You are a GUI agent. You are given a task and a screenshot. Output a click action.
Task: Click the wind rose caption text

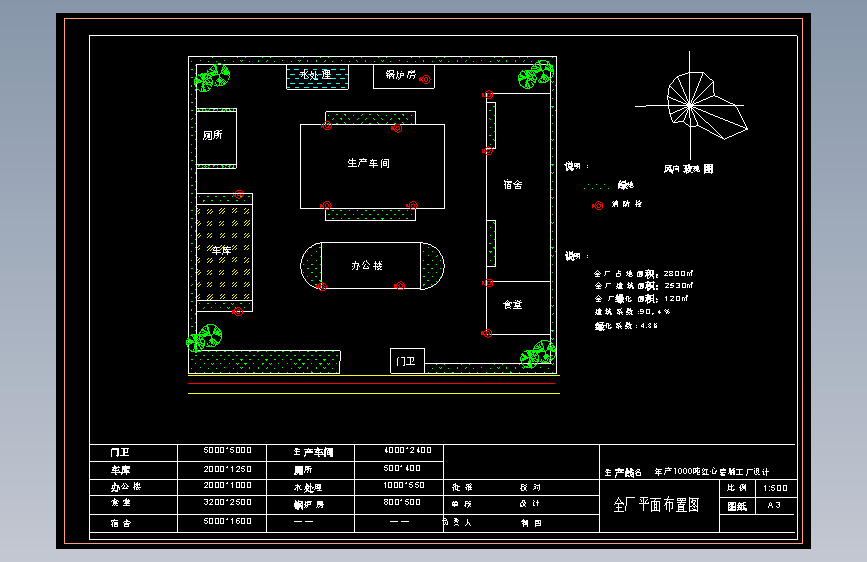pos(688,169)
